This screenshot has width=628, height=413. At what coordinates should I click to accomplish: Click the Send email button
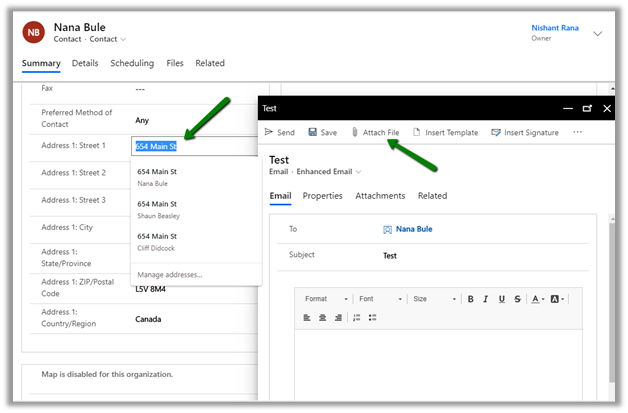tap(279, 132)
